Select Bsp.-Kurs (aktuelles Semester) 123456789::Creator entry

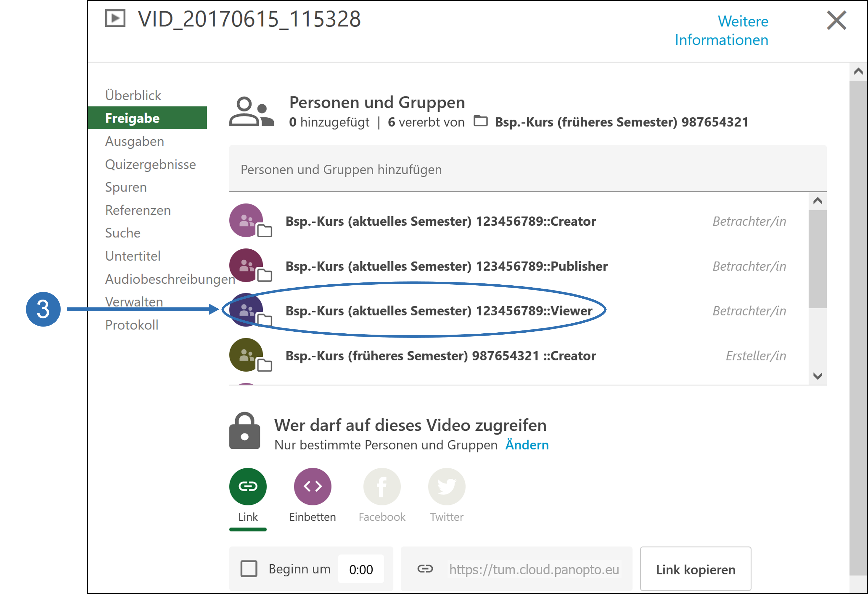point(441,221)
